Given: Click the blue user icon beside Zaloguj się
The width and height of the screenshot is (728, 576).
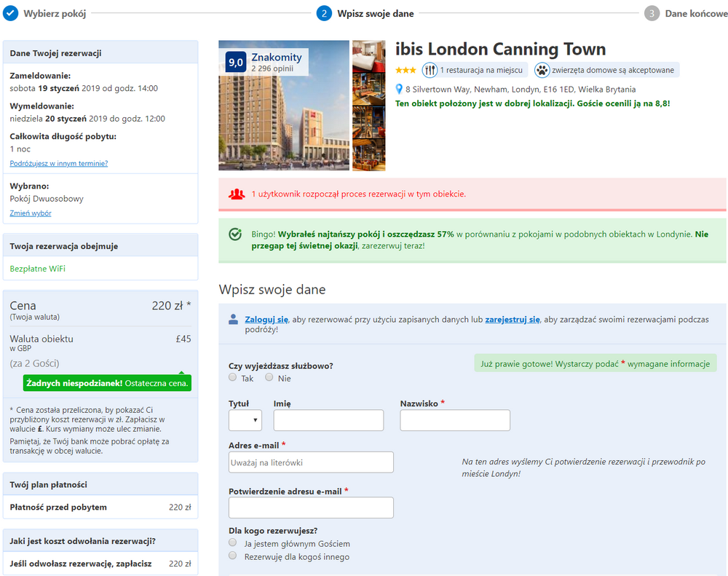Looking at the screenshot, I should pos(234,320).
